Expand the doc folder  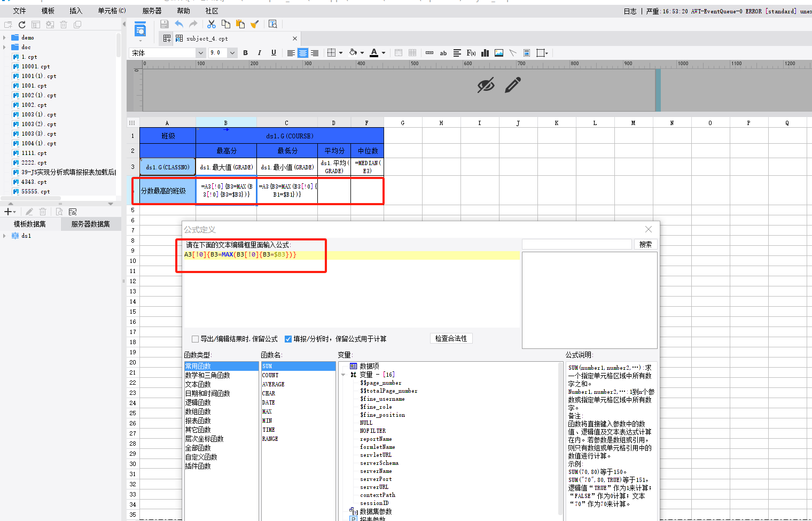tap(5, 47)
